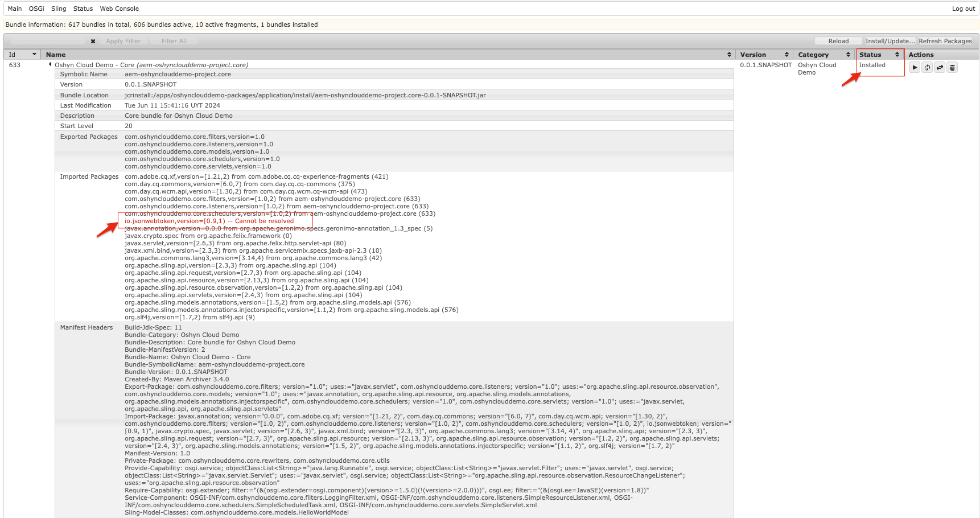980x518 pixels.
Task: Click the unresolved io.jsonwebtoken import line
Action: [209, 221]
